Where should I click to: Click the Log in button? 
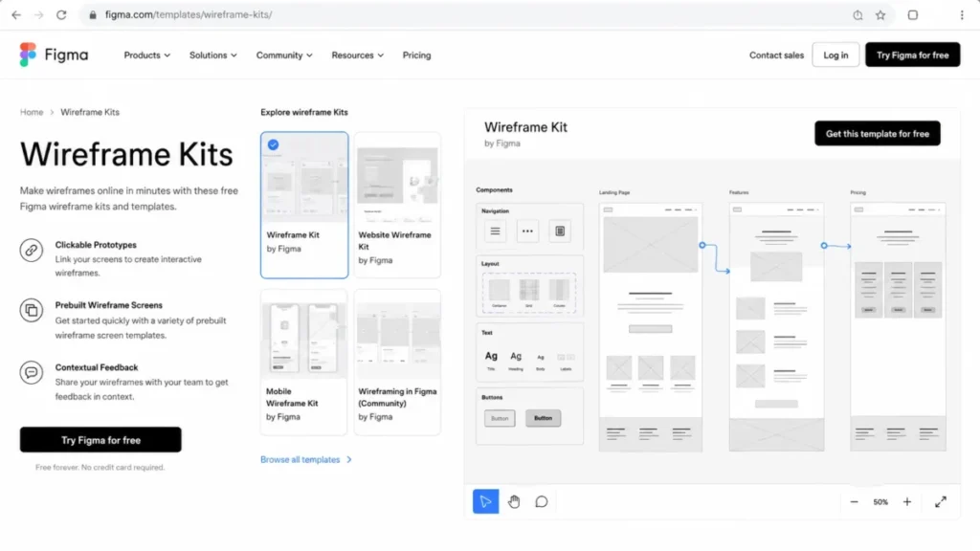point(835,55)
